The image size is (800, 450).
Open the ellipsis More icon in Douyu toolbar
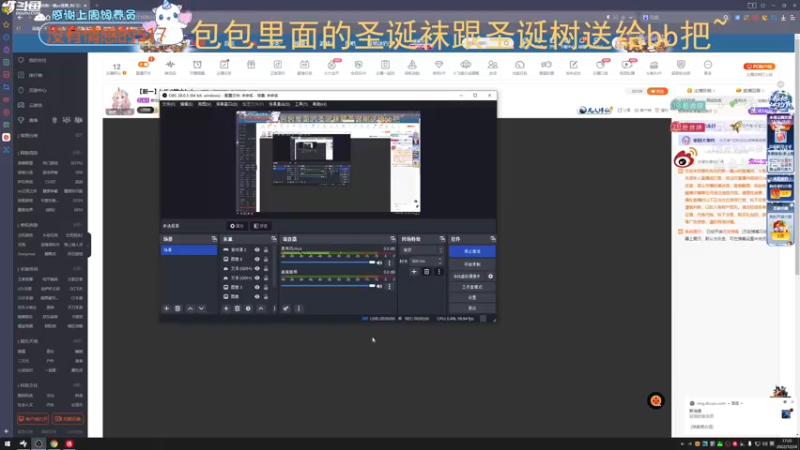pos(708,65)
